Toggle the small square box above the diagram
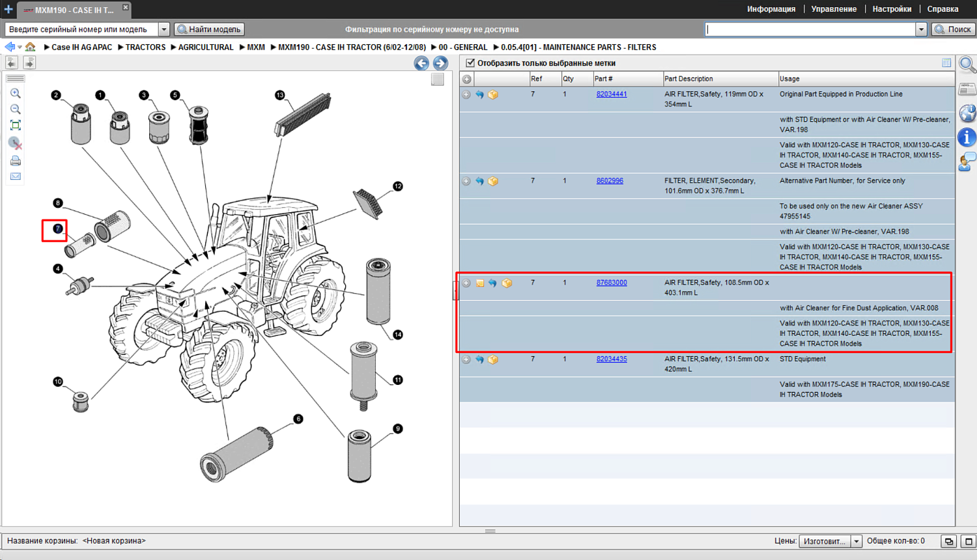The image size is (977, 560). pyautogui.click(x=438, y=79)
